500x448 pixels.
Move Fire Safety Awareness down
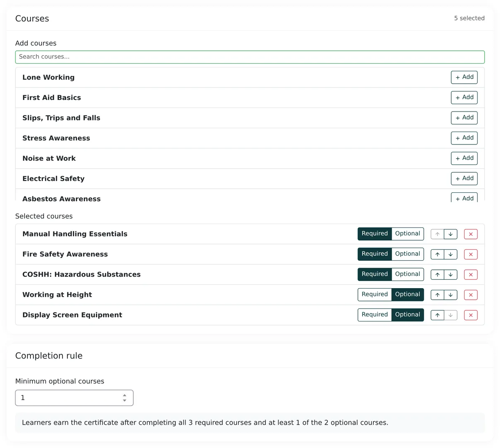click(450, 254)
